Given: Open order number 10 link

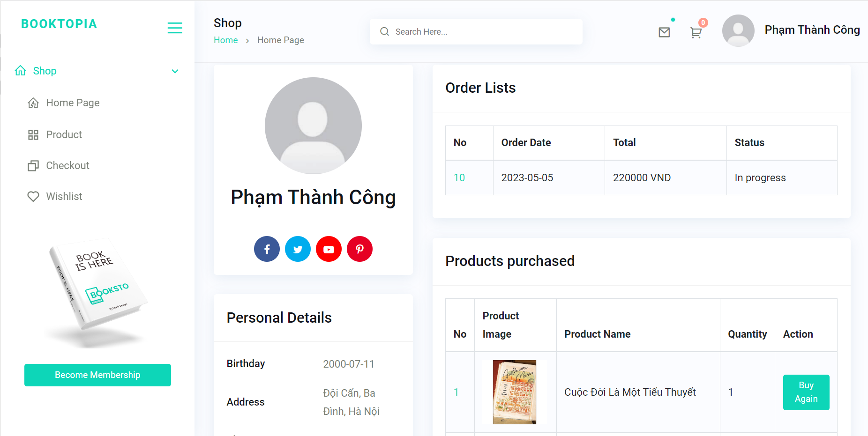Looking at the screenshot, I should [x=459, y=177].
